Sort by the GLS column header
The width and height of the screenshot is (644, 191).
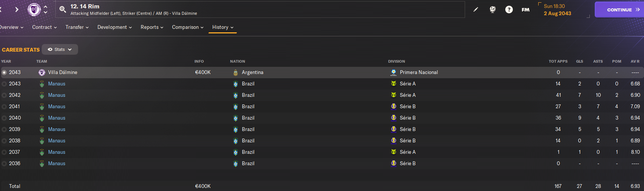click(x=580, y=61)
